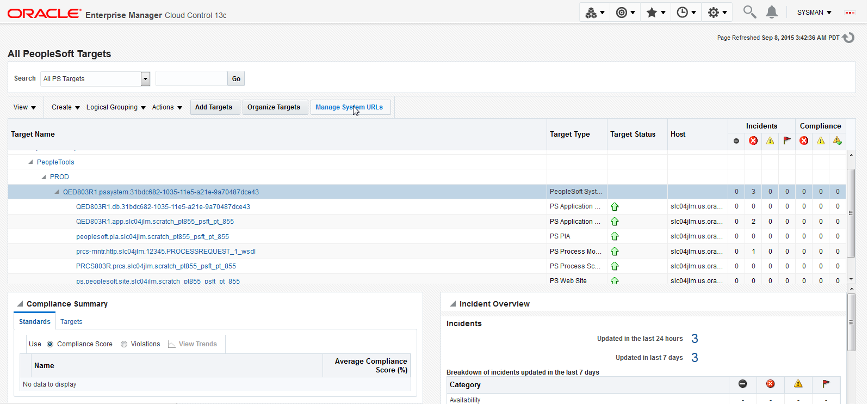Click the red dots icon beside SYSMAN
This screenshot has height=404, width=868.
point(850,13)
